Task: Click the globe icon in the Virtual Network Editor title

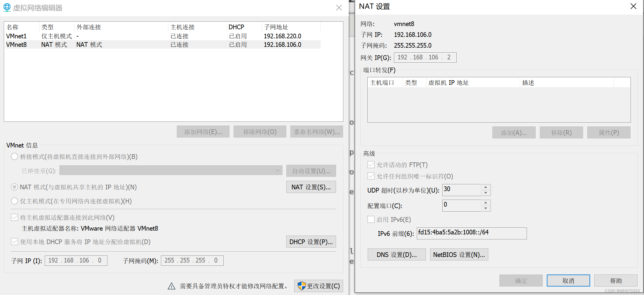Action: (x=7, y=8)
